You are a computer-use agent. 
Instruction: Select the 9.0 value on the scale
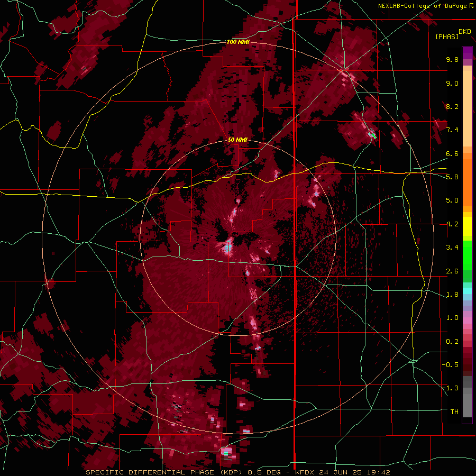pos(452,83)
